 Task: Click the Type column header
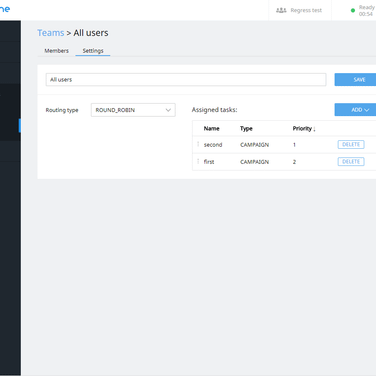(246, 129)
